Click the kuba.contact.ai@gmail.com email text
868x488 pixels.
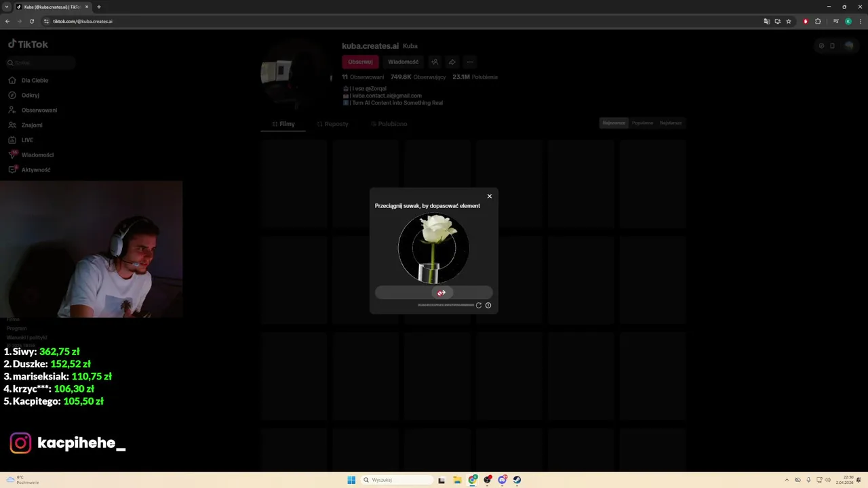[387, 96]
